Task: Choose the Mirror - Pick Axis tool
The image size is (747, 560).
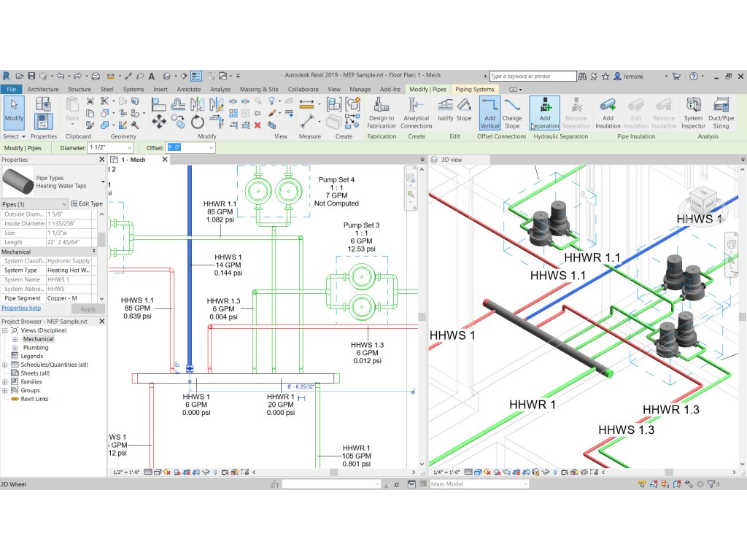Action: (197, 104)
